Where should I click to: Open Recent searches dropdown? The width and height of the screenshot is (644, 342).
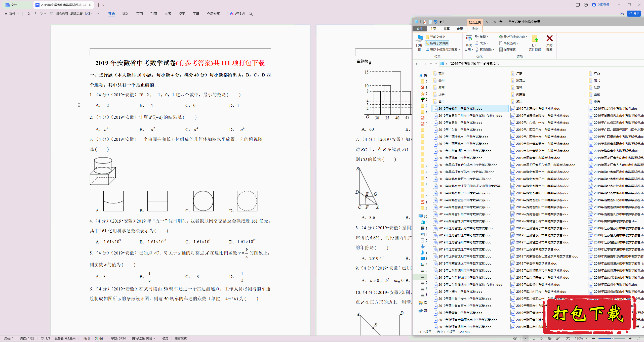513,37
